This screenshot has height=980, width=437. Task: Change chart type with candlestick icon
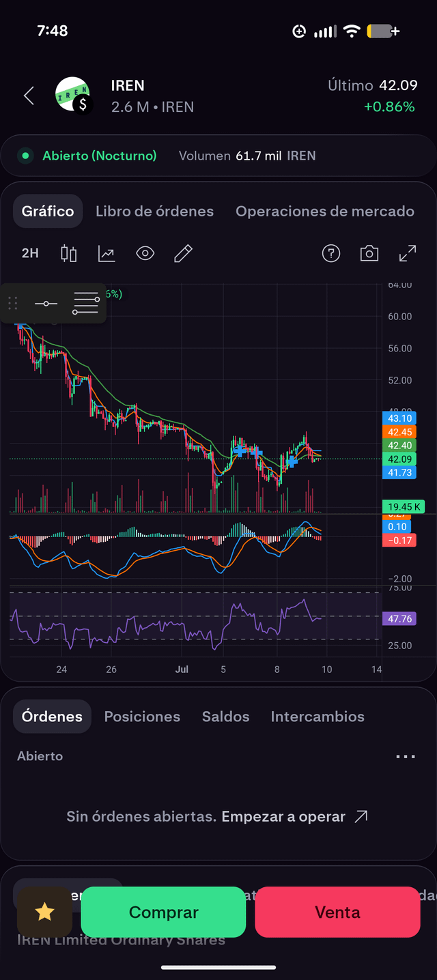[x=69, y=254]
